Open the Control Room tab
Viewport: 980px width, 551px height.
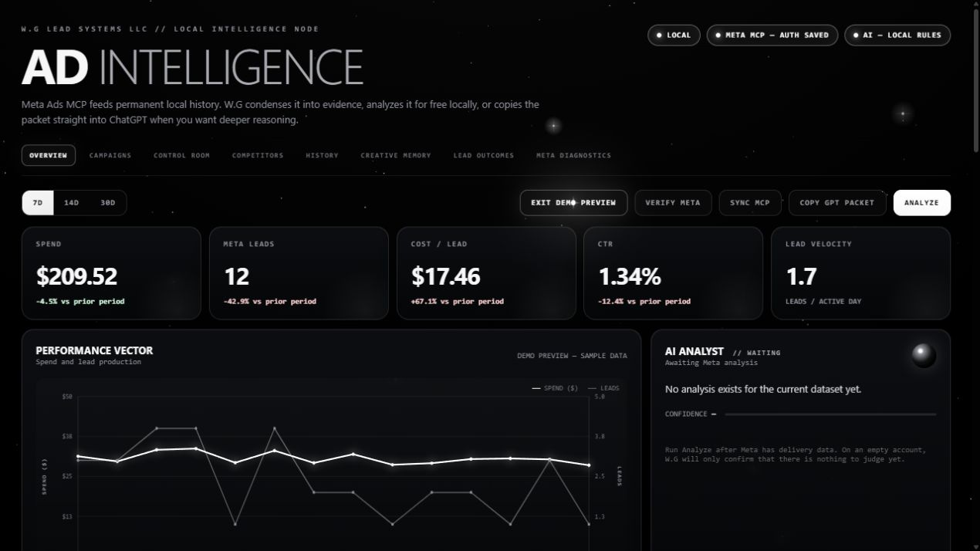click(181, 155)
